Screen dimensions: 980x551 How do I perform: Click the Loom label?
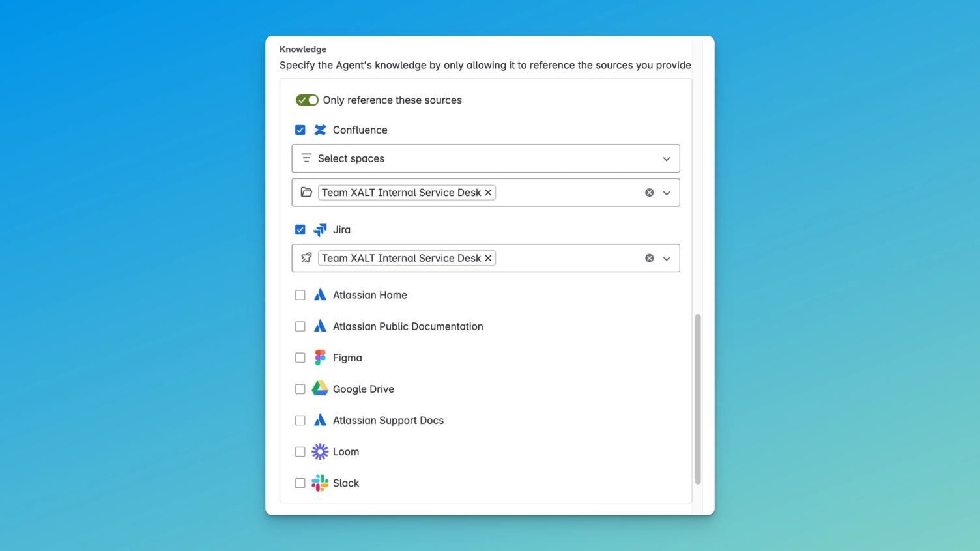[x=346, y=451]
